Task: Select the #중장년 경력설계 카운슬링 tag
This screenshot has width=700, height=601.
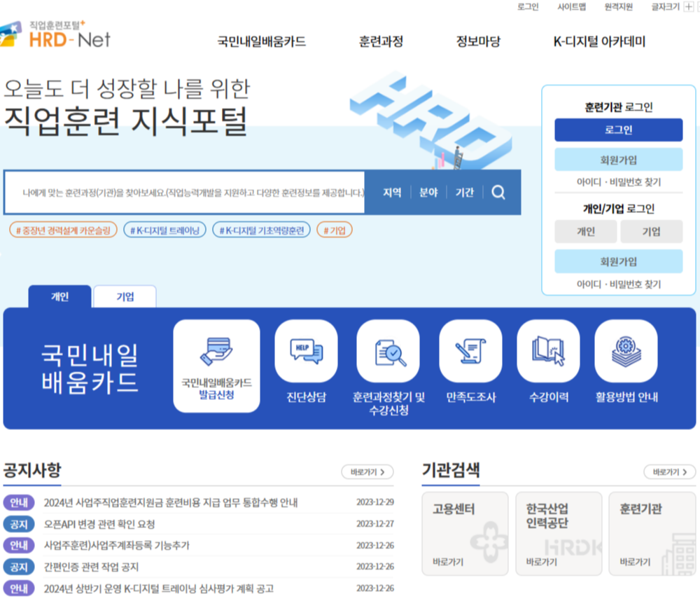Action: click(x=64, y=230)
